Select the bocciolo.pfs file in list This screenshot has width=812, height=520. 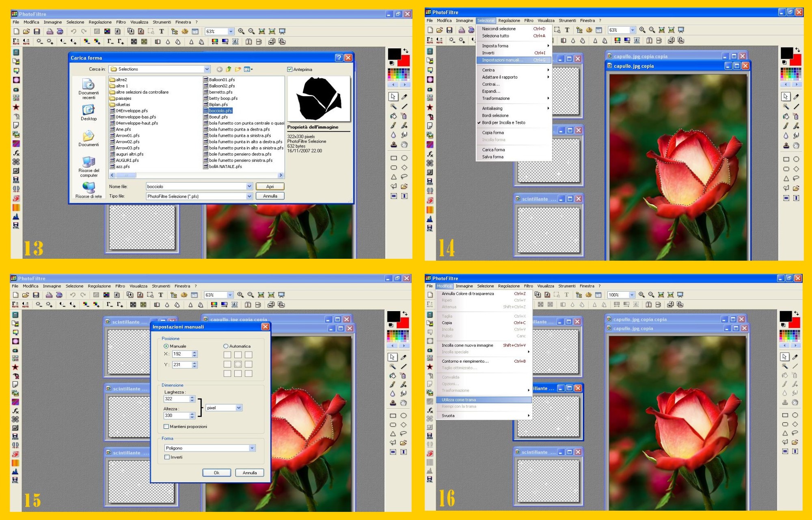coord(220,111)
